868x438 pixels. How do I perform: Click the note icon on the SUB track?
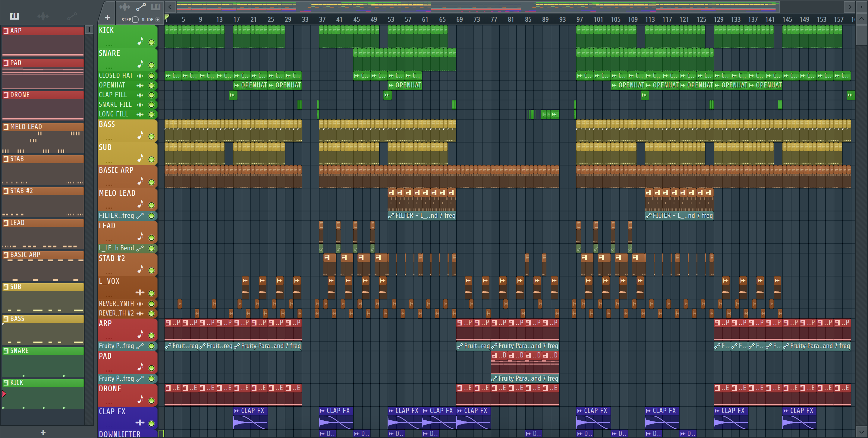(140, 158)
